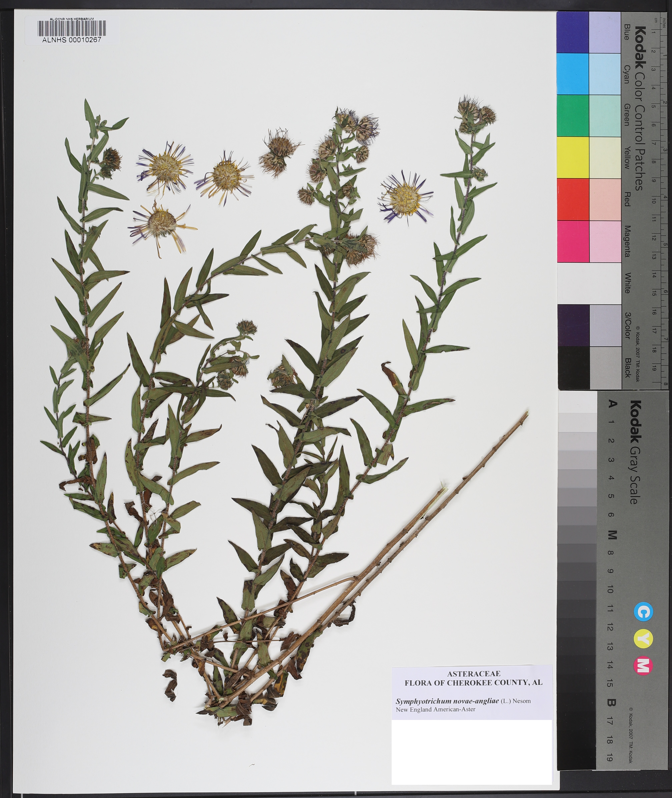Select the saturated Magenta color patch
The image size is (672, 798).
click(573, 241)
